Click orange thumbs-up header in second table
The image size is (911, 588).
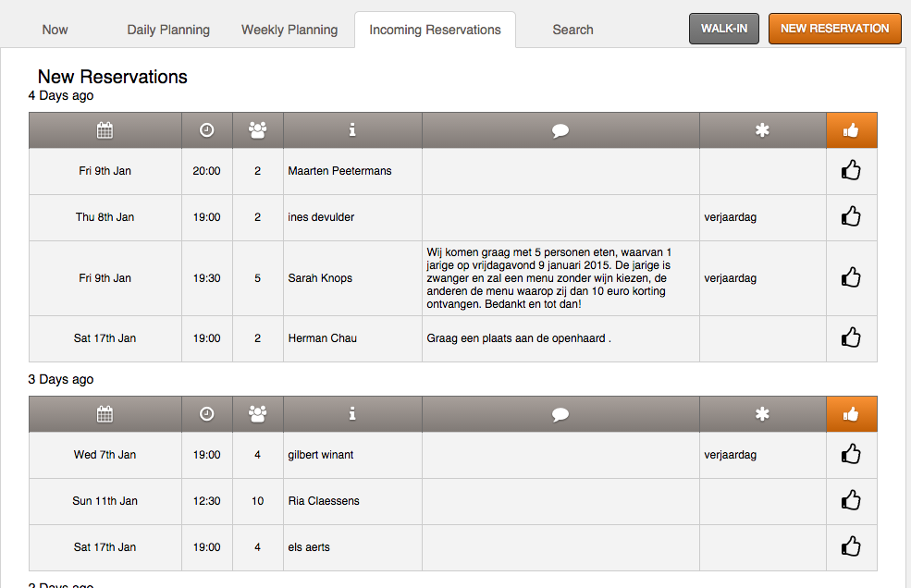point(851,414)
